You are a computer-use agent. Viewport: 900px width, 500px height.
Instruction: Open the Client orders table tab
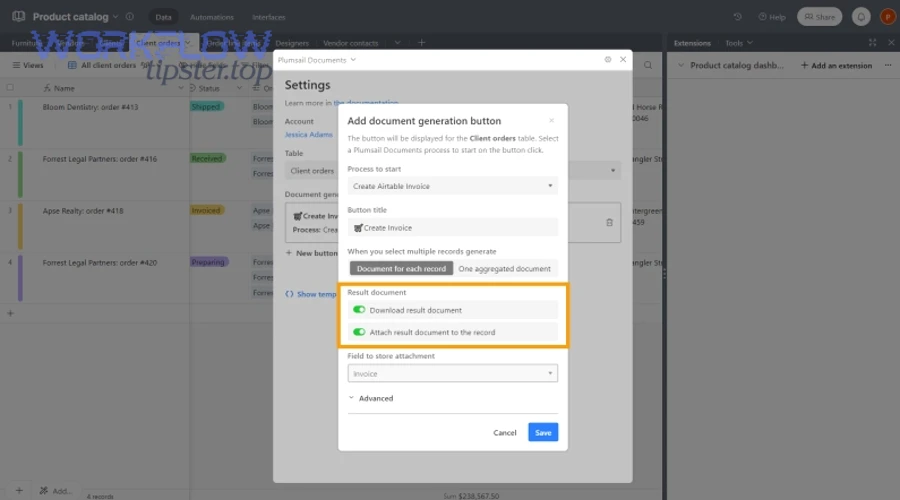(158, 43)
